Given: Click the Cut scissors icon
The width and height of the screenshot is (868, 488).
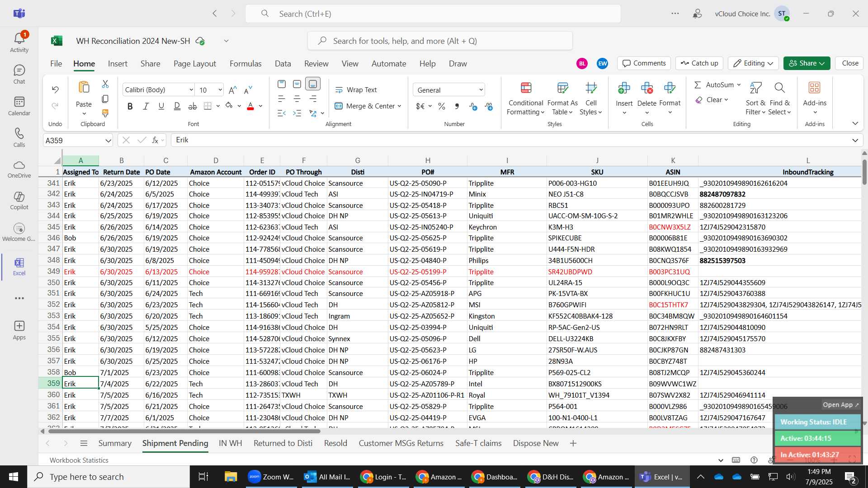Looking at the screenshot, I should click(105, 84).
